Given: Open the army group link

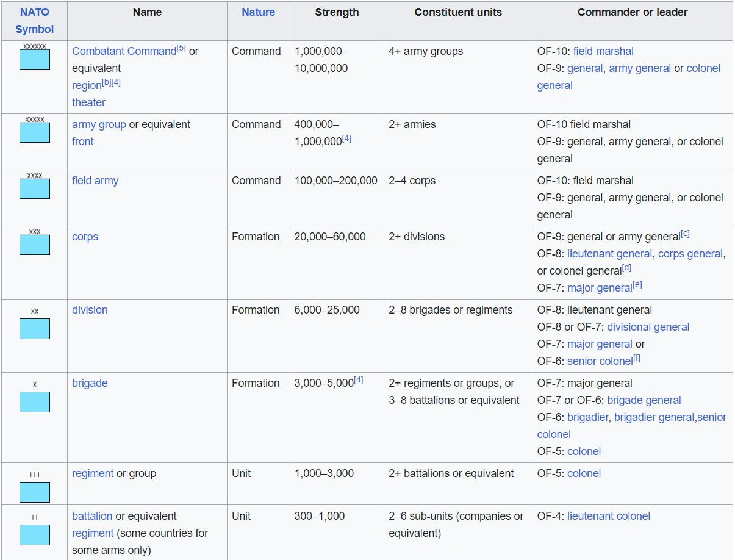Looking at the screenshot, I should (99, 124).
